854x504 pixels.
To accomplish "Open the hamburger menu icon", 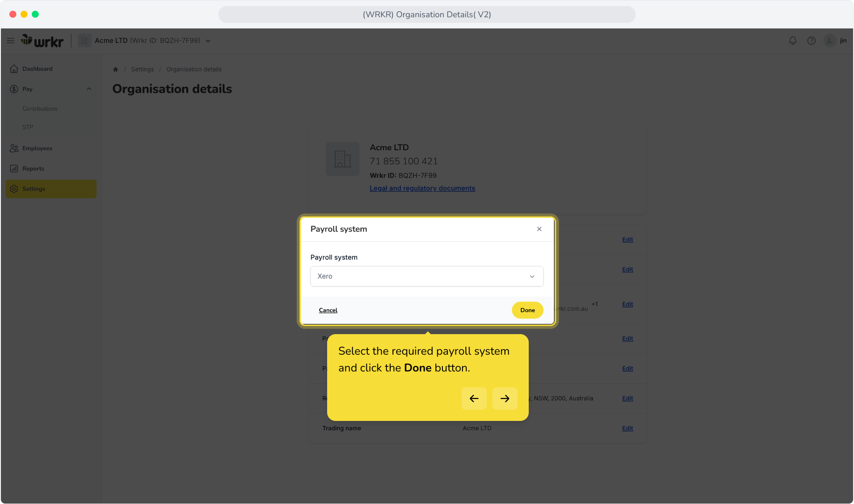I will click(x=10, y=41).
